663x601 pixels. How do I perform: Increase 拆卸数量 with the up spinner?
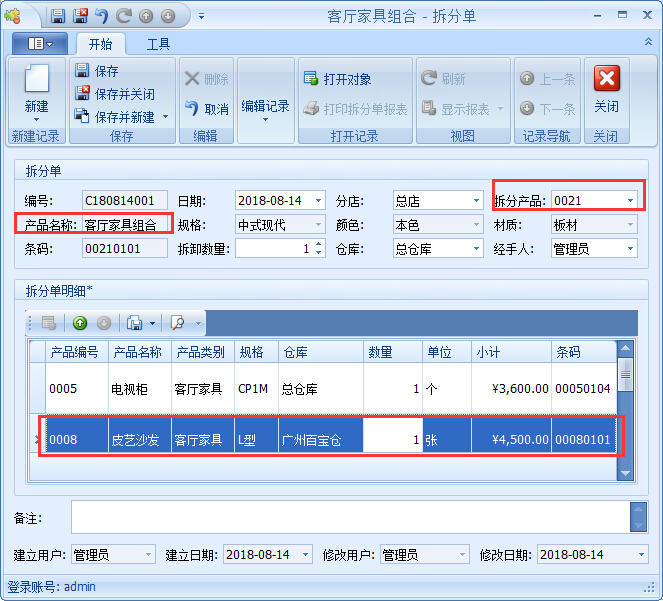[318, 244]
